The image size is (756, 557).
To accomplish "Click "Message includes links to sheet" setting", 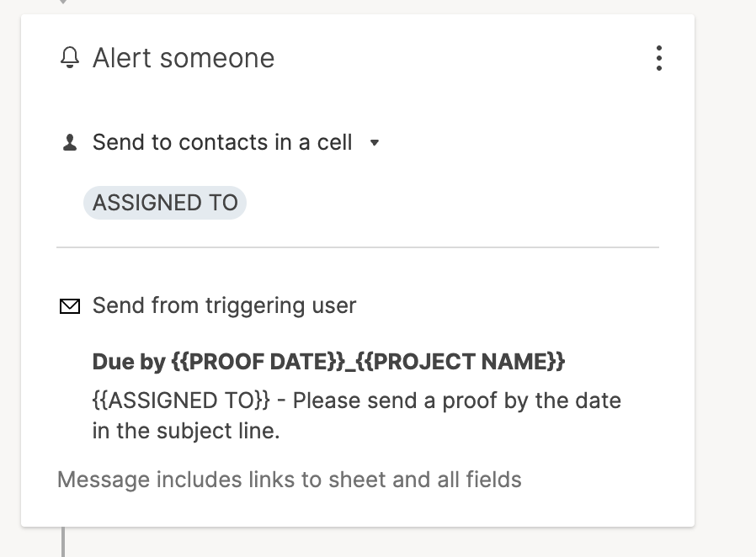I will coord(289,480).
